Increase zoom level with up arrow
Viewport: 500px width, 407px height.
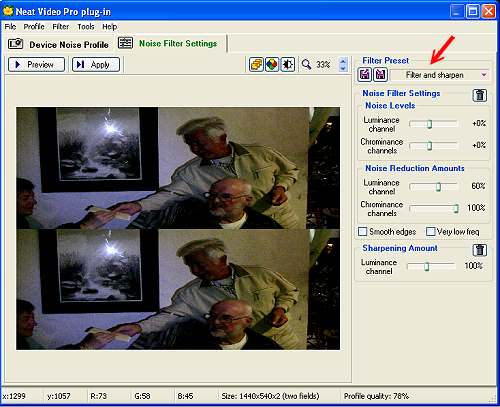click(343, 61)
